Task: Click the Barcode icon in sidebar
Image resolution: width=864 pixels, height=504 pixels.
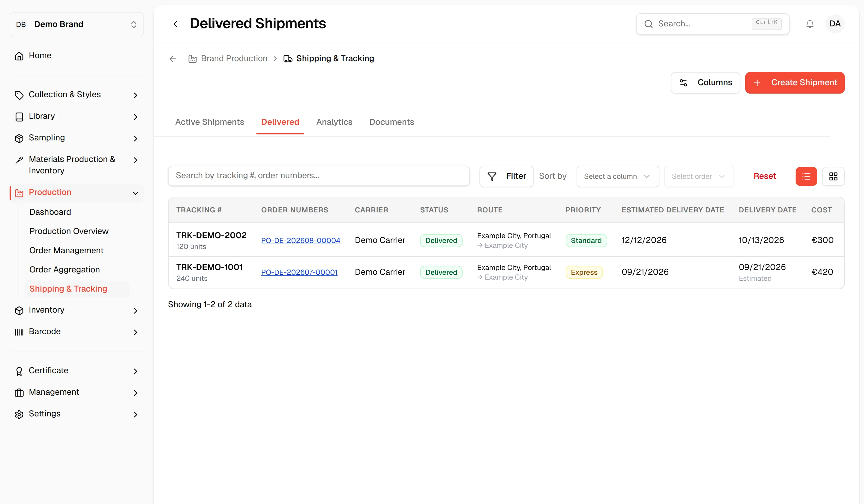Action: [19, 332]
